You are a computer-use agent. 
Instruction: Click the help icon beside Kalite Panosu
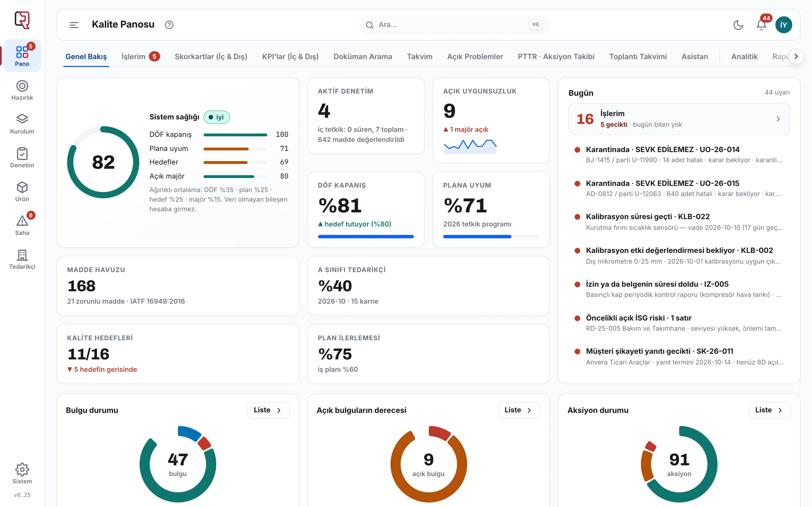click(x=169, y=25)
